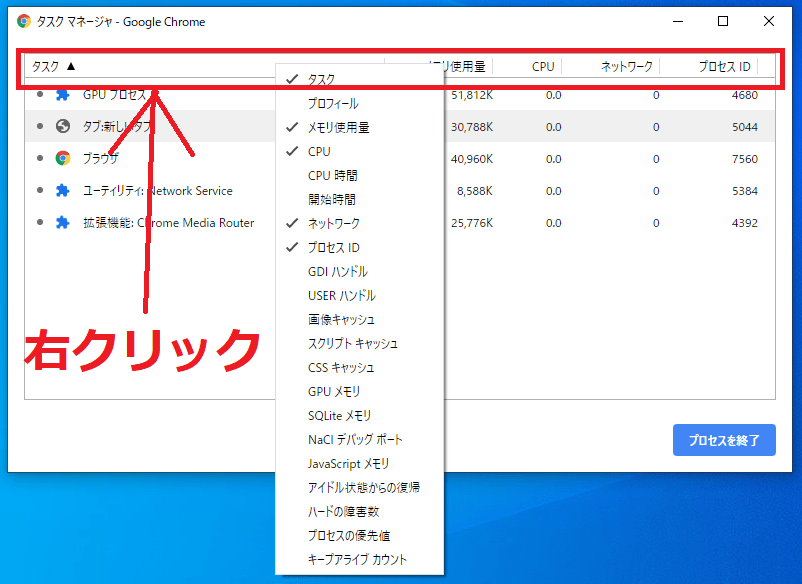Click the プロセスを終了 button
Image resolution: width=802 pixels, height=584 pixels.
724,440
